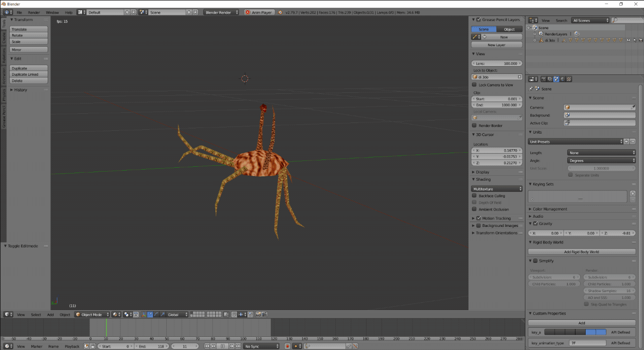This screenshot has height=350, width=644.
Task: Open the Object Mode dropdown
Action: click(x=92, y=315)
